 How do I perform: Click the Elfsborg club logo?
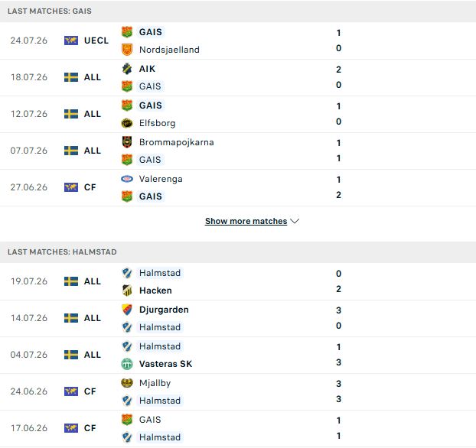(x=127, y=123)
